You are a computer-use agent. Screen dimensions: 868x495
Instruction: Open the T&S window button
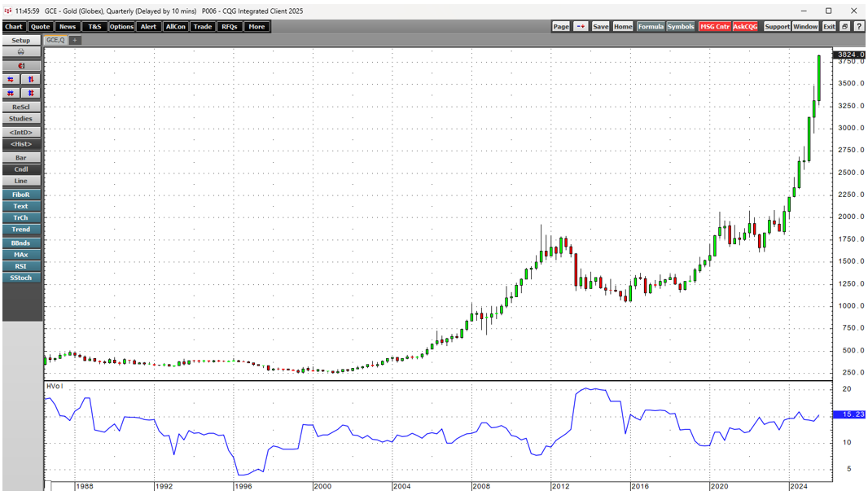tap(94, 27)
